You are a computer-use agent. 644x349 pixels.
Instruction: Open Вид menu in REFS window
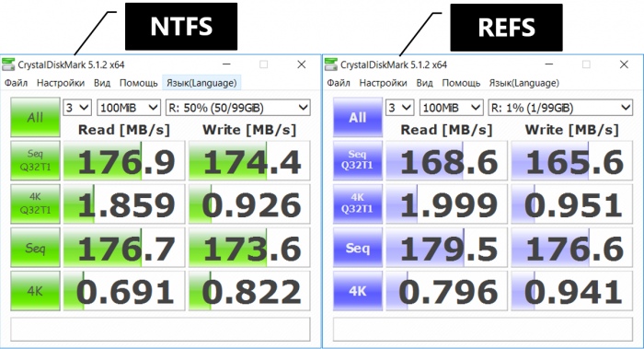tap(424, 83)
